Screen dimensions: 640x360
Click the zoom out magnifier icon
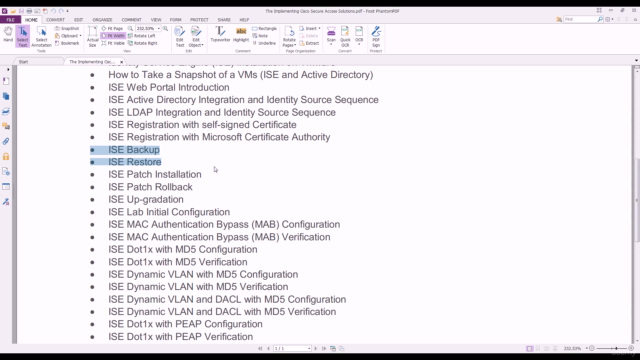(x=130, y=29)
